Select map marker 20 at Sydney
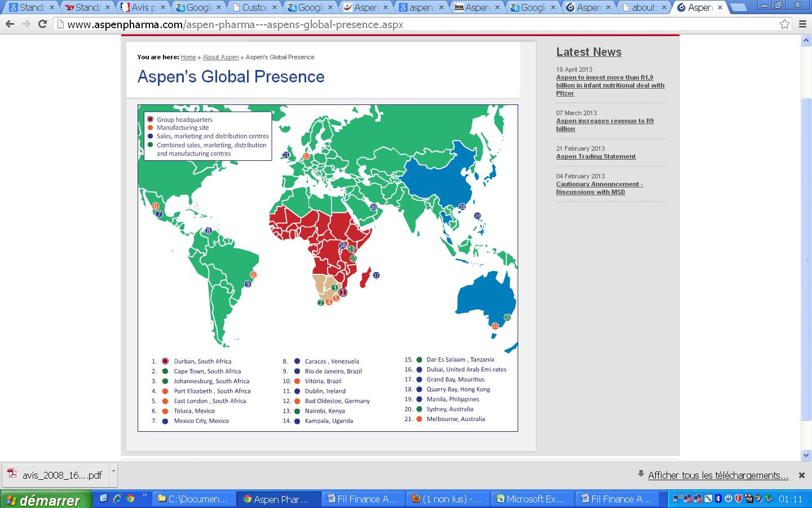The height and width of the screenshot is (508, 812). click(x=507, y=317)
